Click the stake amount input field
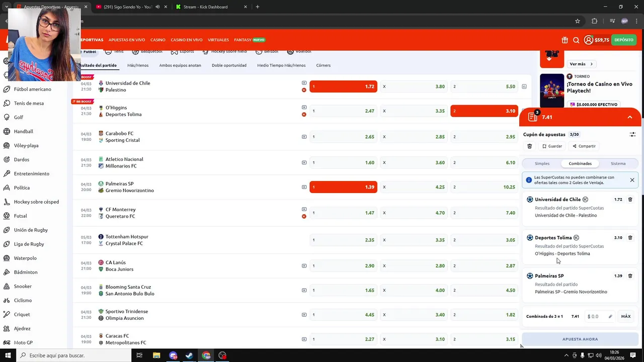Image resolution: width=644 pixels, height=362 pixels. point(596,317)
